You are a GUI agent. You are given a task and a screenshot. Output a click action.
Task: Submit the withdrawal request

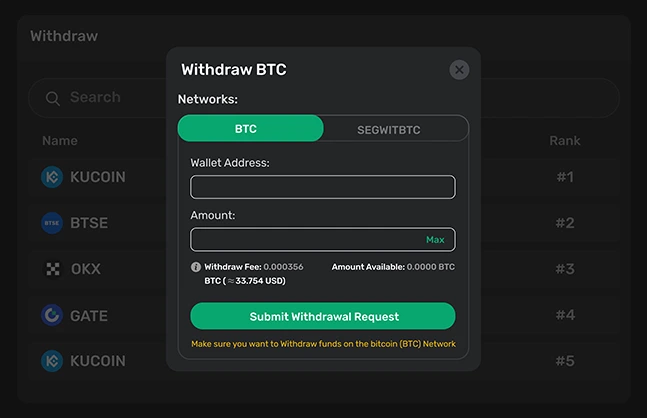point(322,316)
